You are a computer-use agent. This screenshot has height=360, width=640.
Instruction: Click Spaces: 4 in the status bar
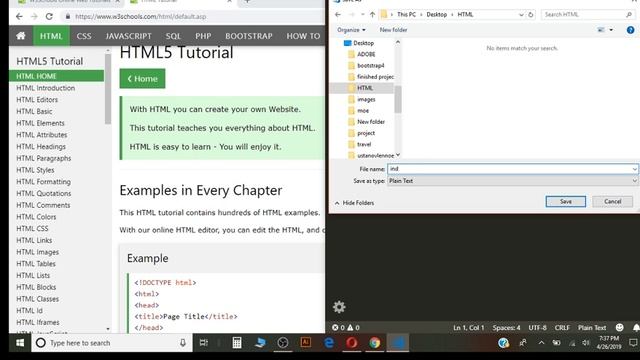[506, 328]
